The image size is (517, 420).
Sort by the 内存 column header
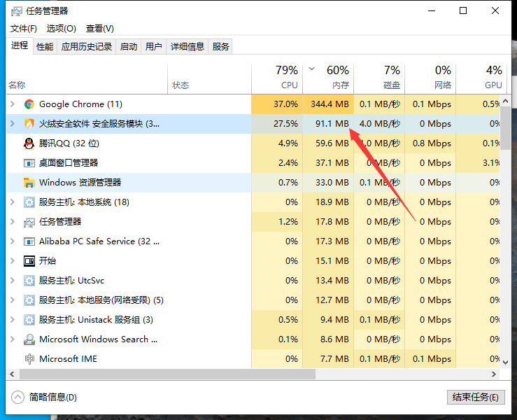(328, 79)
